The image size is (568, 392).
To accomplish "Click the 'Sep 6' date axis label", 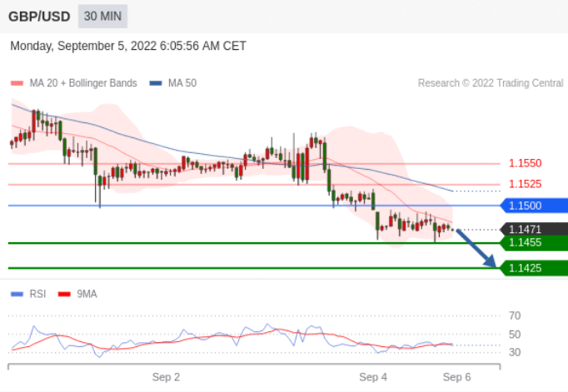I will click(x=456, y=377).
